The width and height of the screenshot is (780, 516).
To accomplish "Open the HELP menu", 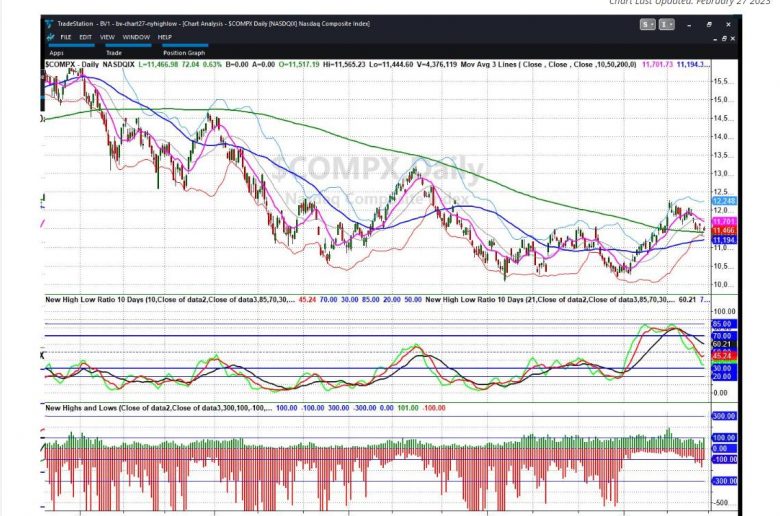I will (165, 37).
